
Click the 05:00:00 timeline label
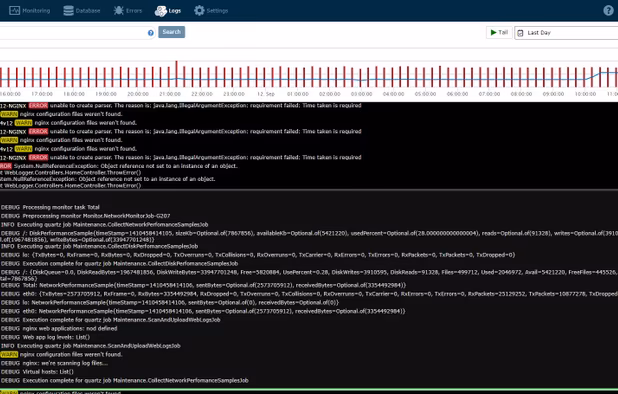point(425,94)
